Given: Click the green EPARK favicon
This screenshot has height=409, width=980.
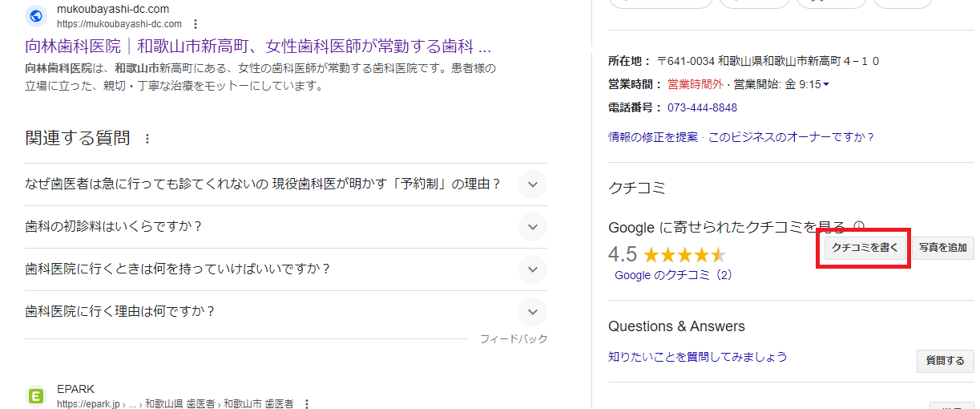Looking at the screenshot, I should [36, 395].
